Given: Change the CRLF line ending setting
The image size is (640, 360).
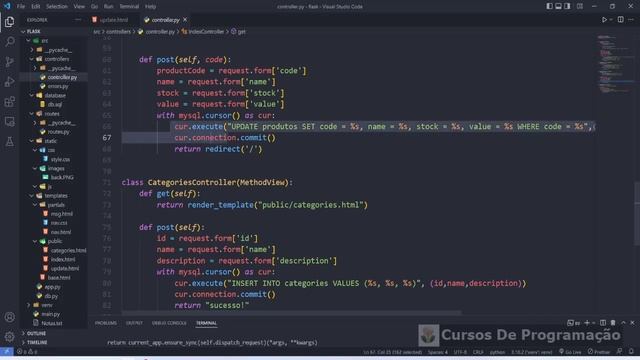Looking at the screenshot, I should pos(478,352).
